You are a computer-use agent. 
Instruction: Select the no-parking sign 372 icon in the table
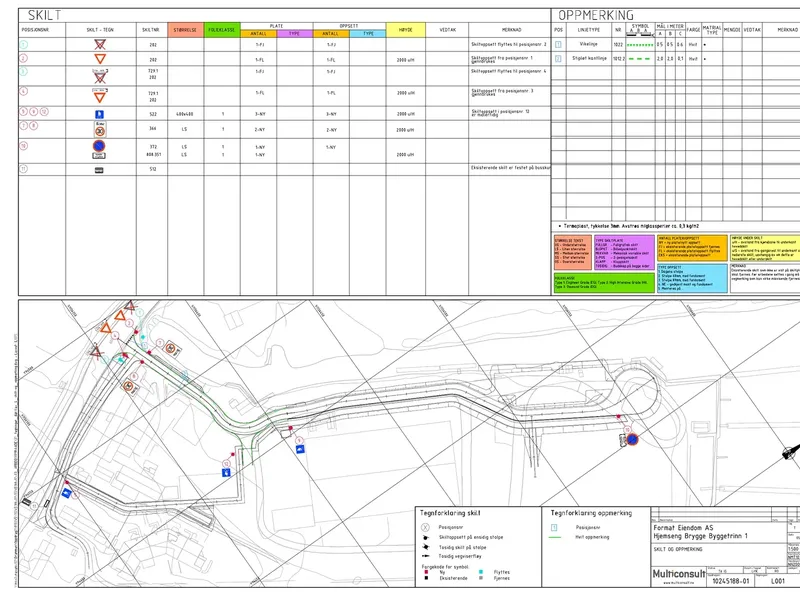99,148
